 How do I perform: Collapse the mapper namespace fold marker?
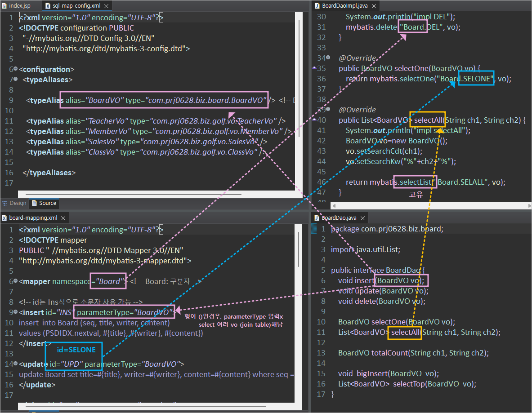[x=16, y=281]
